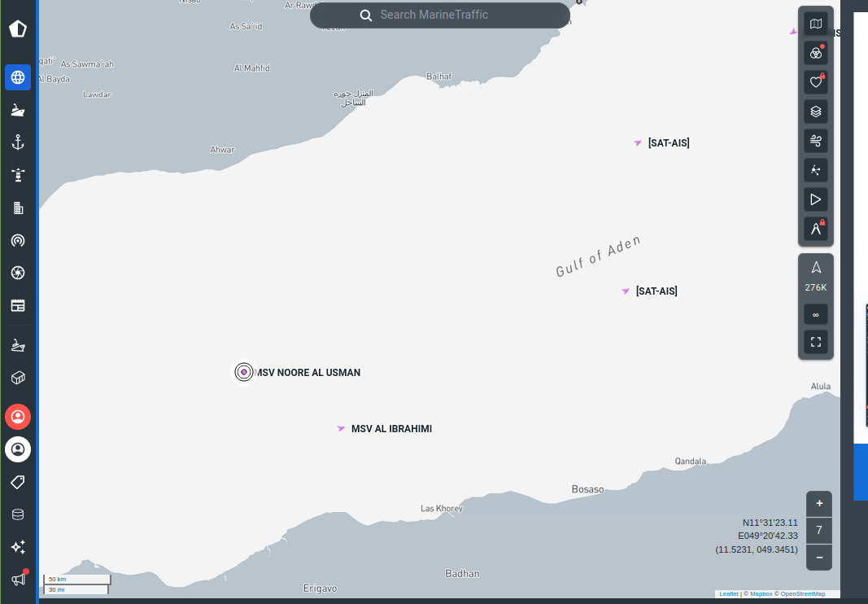Open the Companies building icon

[x=18, y=208]
